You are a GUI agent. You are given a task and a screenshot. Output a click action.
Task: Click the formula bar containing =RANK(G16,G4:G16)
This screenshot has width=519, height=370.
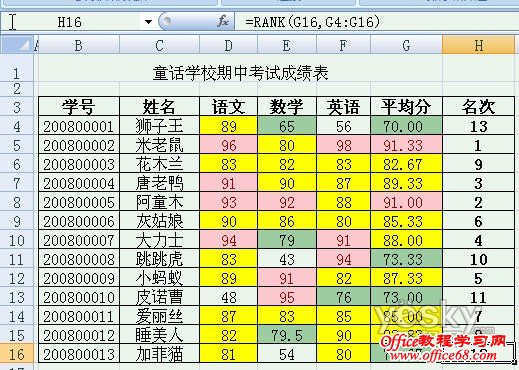tap(377, 22)
